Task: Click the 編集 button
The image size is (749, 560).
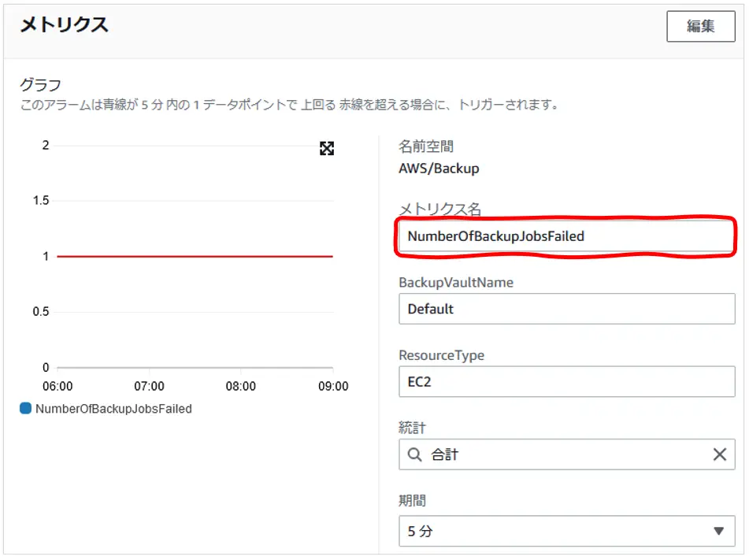Action: (700, 26)
